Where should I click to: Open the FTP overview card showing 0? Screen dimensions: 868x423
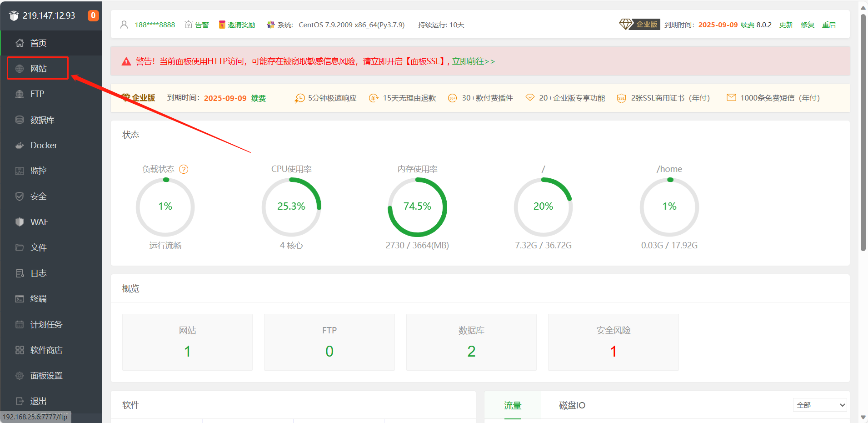(329, 342)
